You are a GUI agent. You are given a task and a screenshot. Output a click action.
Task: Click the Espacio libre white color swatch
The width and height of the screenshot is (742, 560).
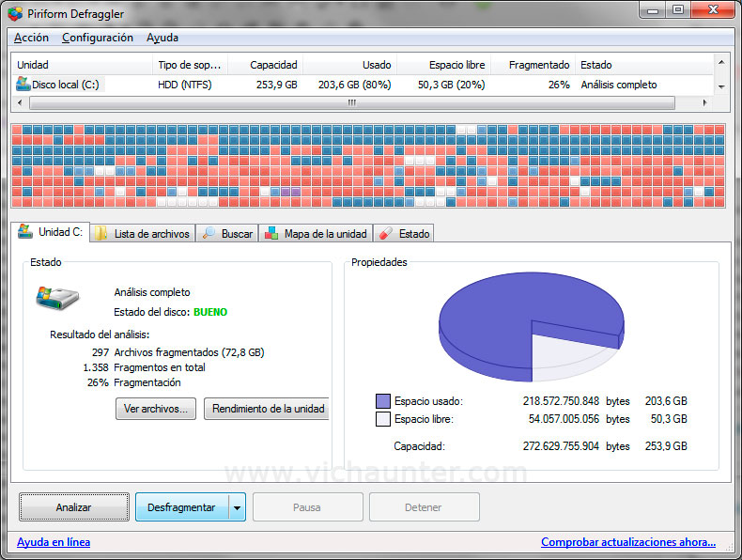(383, 419)
